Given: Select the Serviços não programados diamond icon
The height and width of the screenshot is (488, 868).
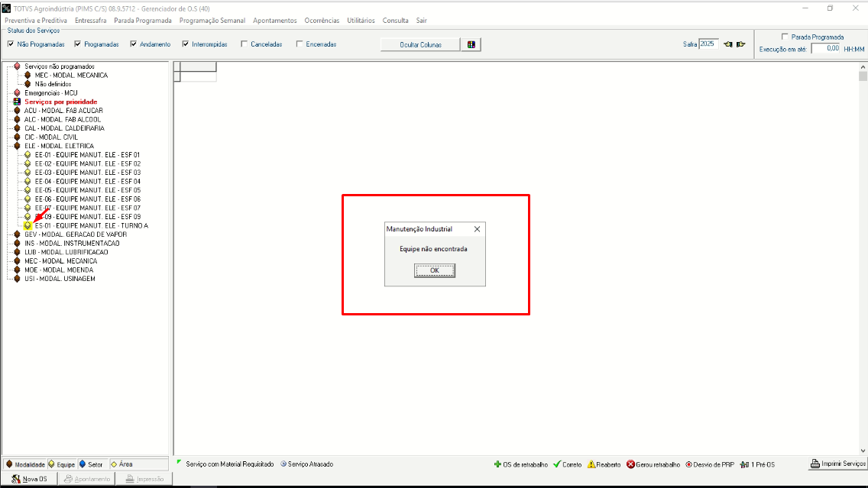Looking at the screenshot, I should point(17,66).
